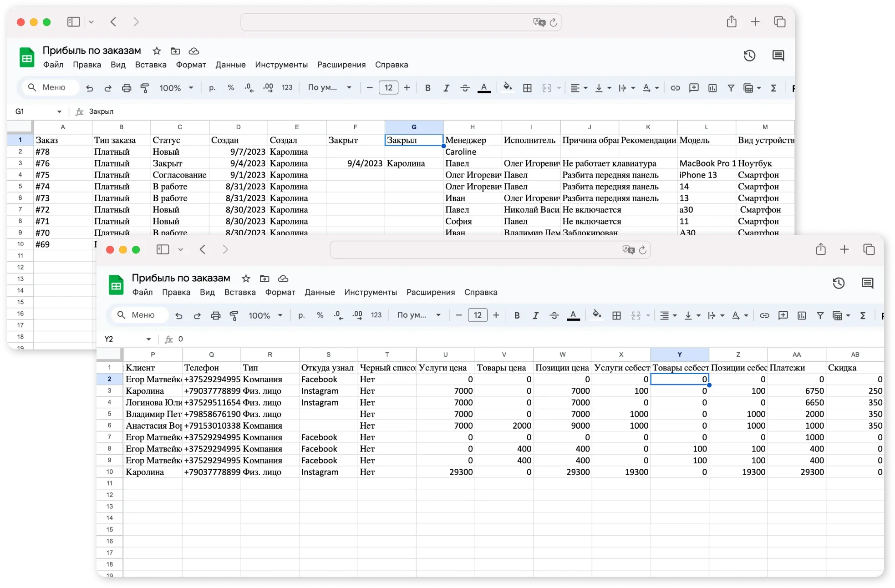Viewport: 895px width, 588px height.
Task: Toggle italic formatting in the top window
Action: 446,88
